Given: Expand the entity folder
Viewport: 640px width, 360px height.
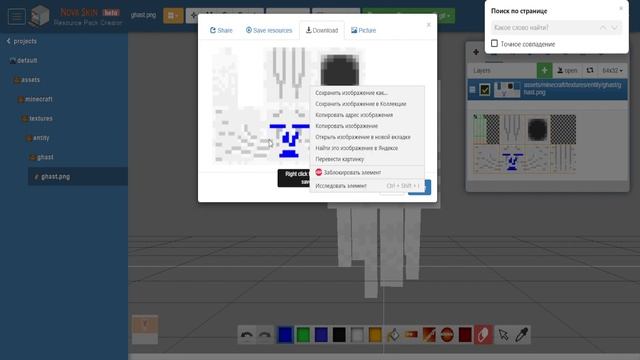Looking at the screenshot, I should 38,138.
